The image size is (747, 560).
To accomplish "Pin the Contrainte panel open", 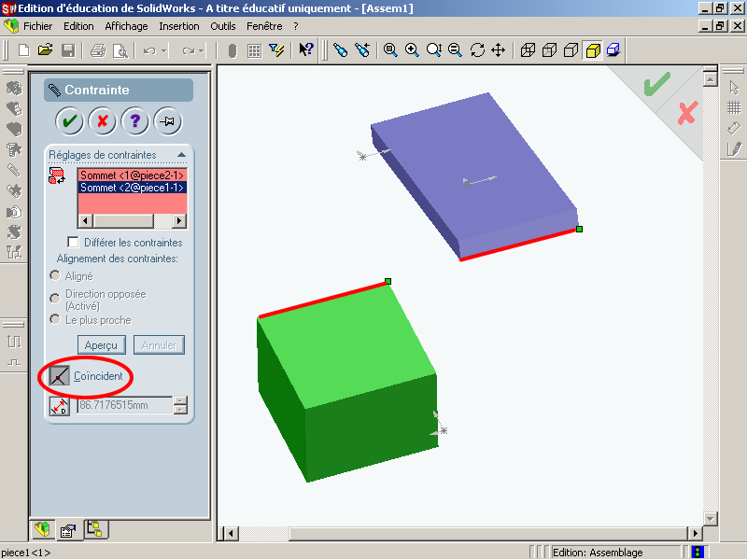I will [x=168, y=121].
